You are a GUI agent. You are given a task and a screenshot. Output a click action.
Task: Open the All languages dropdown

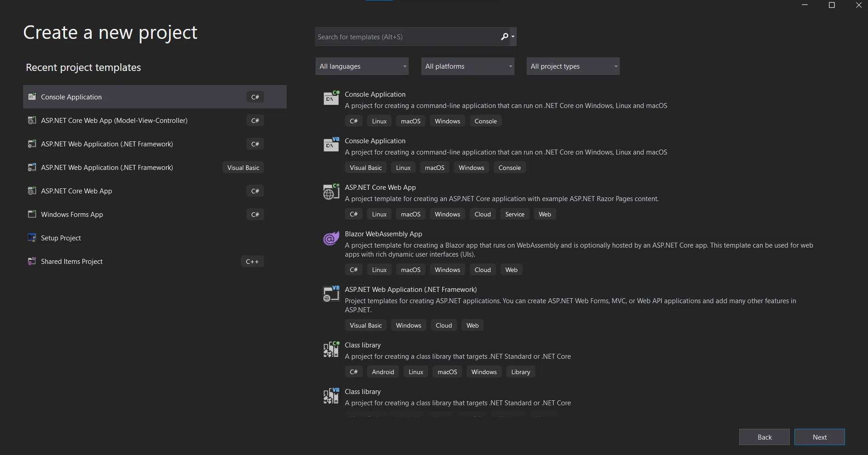coord(362,66)
